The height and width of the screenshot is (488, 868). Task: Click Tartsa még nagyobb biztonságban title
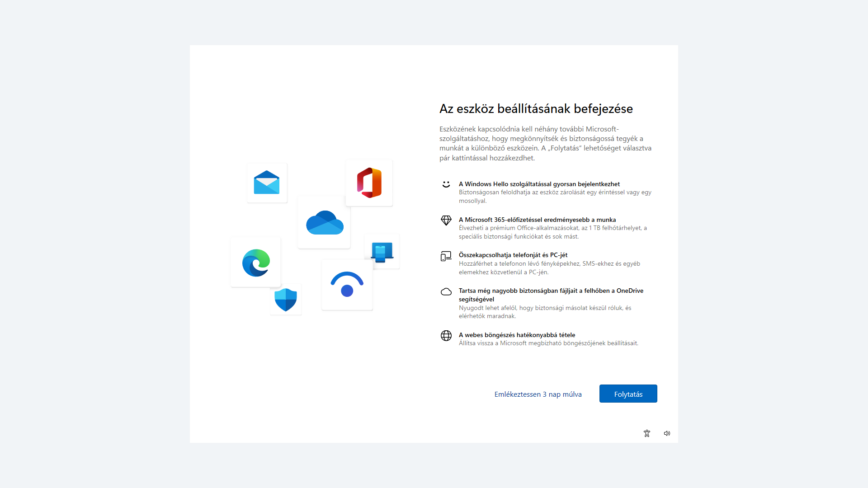click(551, 295)
